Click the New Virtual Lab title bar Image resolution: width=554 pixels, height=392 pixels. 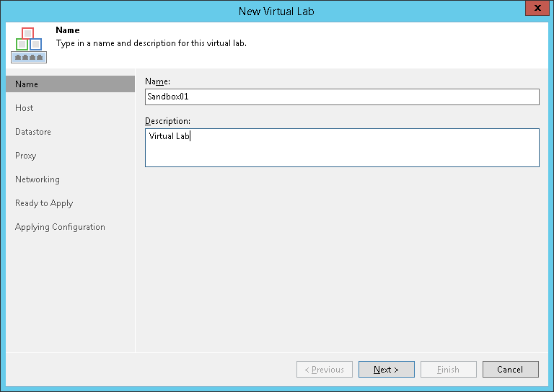click(276, 11)
